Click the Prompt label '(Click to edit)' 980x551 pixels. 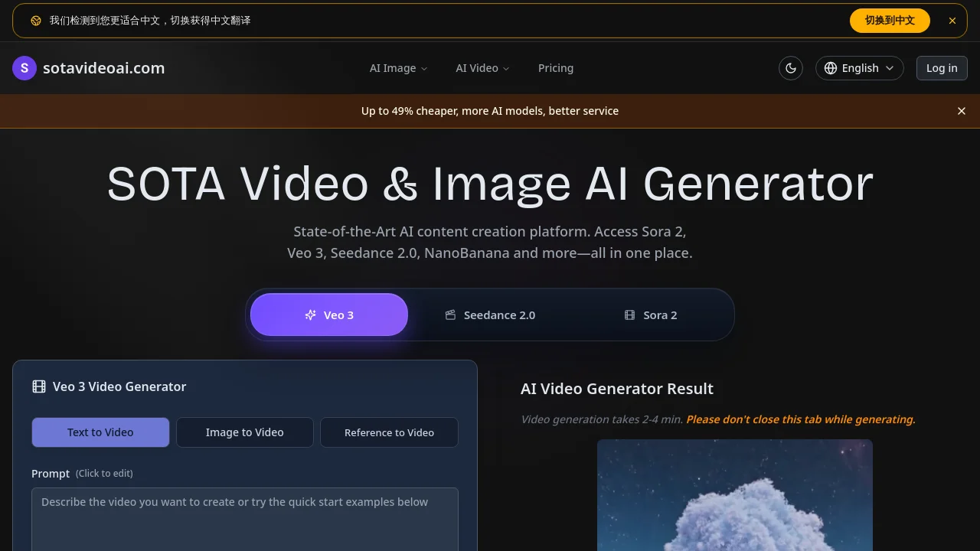coord(104,474)
